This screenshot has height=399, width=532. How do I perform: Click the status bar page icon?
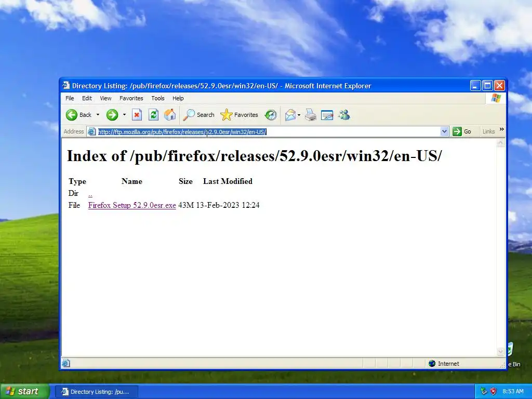(x=66, y=363)
